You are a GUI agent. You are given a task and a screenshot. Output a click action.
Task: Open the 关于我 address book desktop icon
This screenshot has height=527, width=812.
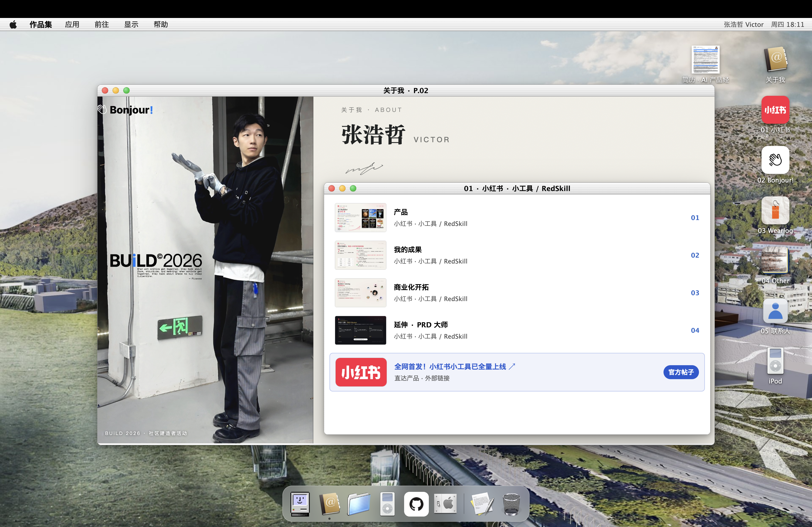coord(775,59)
